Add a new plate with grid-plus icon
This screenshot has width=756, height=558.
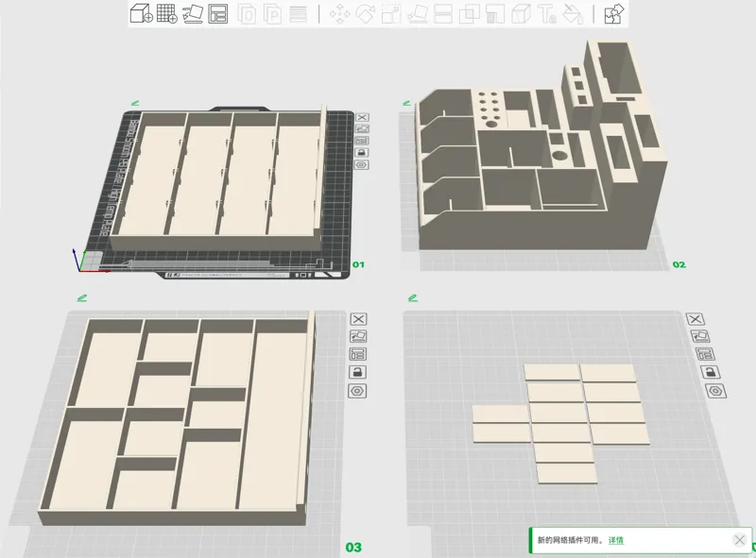click(167, 13)
